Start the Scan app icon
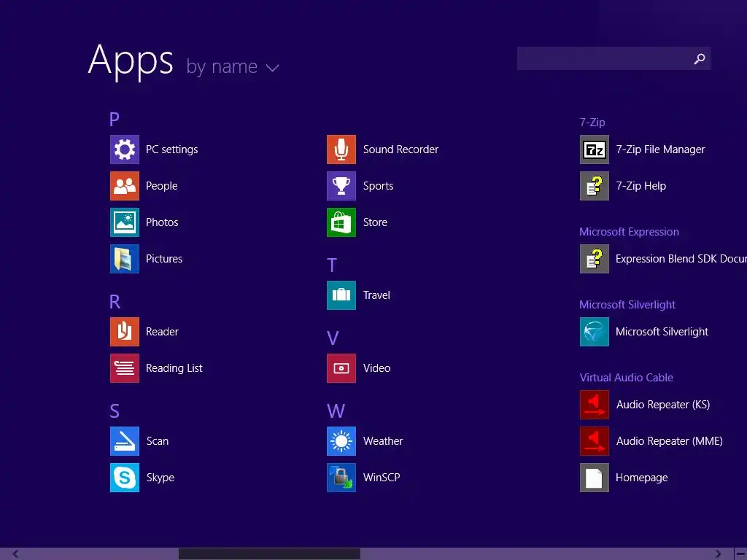The image size is (747, 560). tap(124, 441)
